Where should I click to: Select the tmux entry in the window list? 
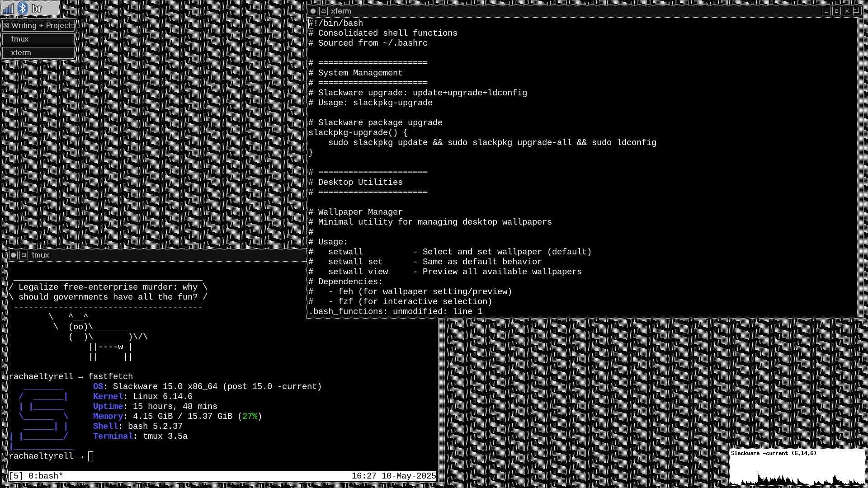(38, 39)
